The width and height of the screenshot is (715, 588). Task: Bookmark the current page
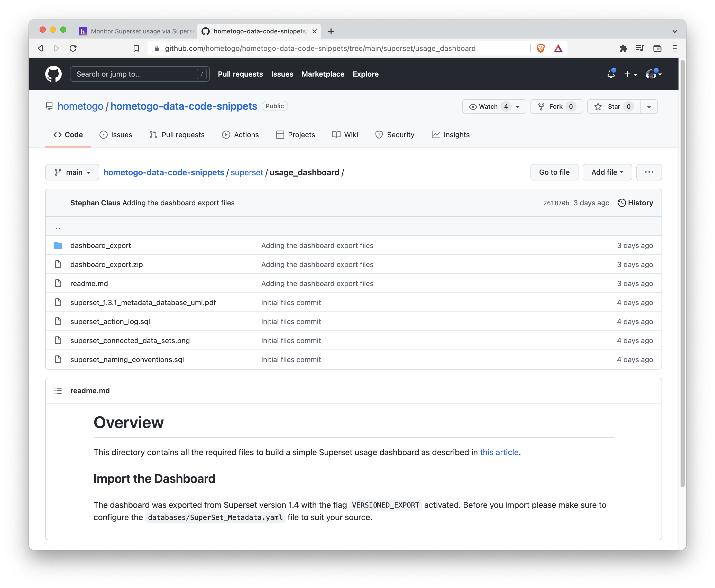pyautogui.click(x=136, y=48)
